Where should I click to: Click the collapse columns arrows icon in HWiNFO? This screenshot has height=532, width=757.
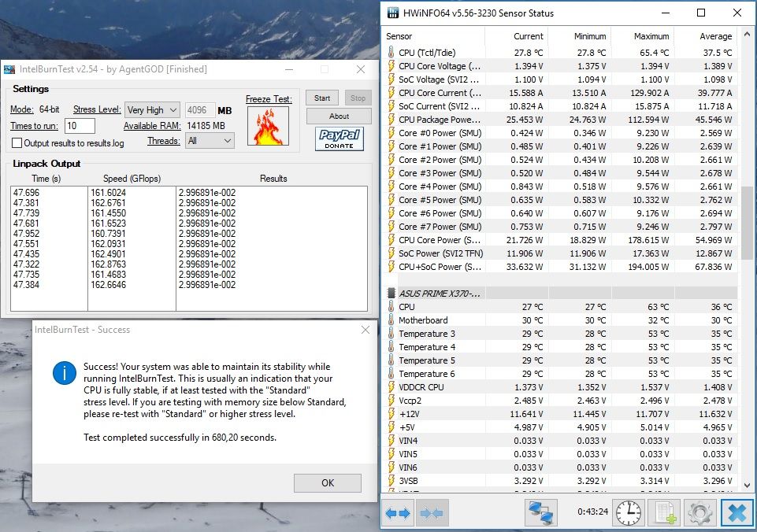[x=432, y=512]
